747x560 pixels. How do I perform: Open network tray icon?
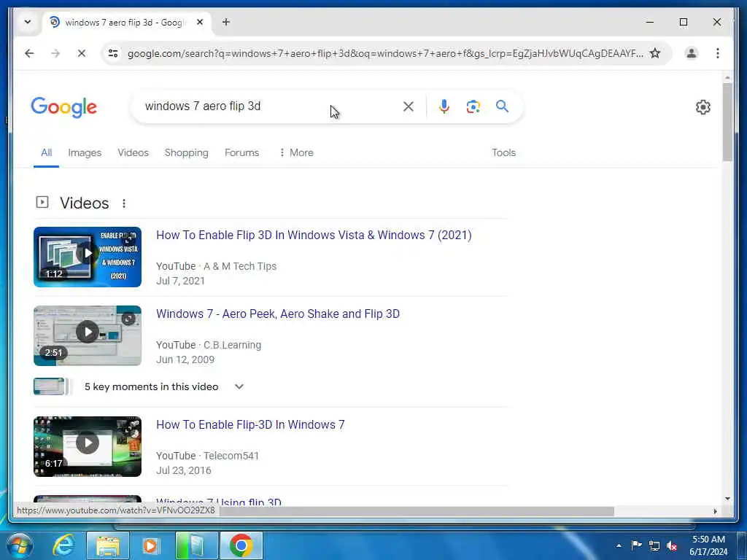[654, 545]
